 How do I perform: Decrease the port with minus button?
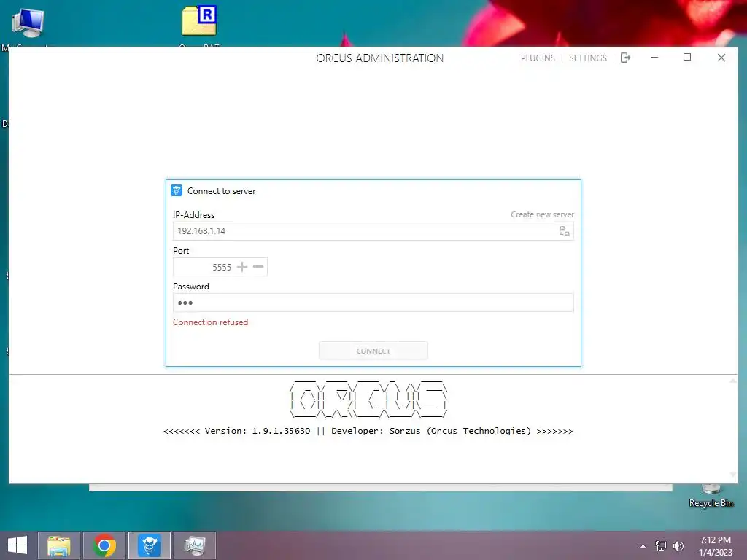coord(258,267)
